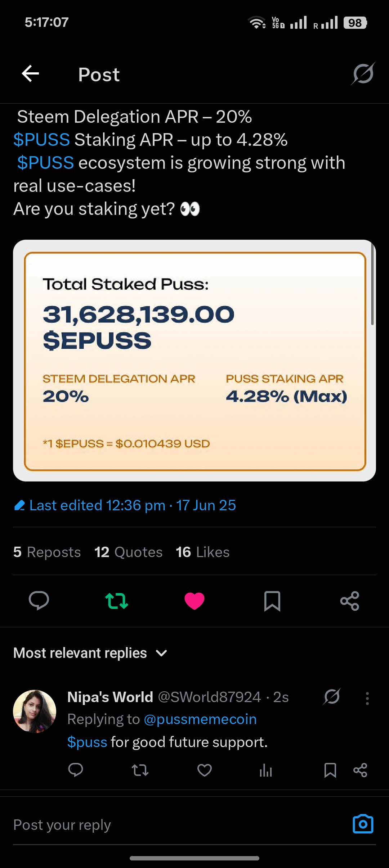Expand Most relevant replies sort dropdown
This screenshot has height=868, width=389.
pos(90,653)
